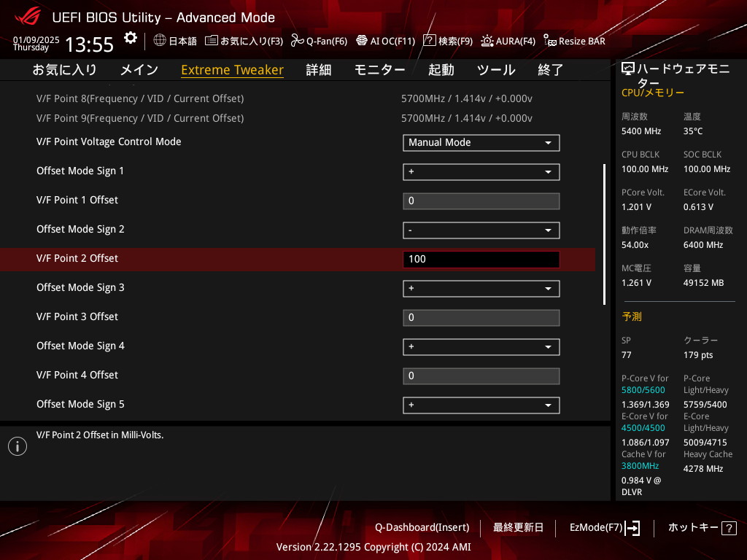Click the settings gear icon beside clock
747x560 pixels.
click(x=130, y=38)
